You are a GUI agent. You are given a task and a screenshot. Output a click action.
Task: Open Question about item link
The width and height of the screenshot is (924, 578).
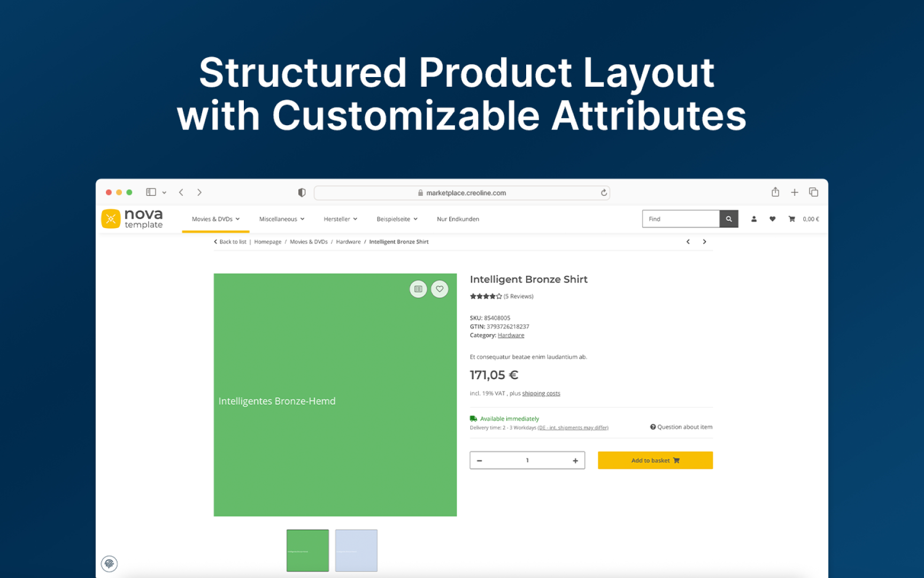tap(681, 427)
